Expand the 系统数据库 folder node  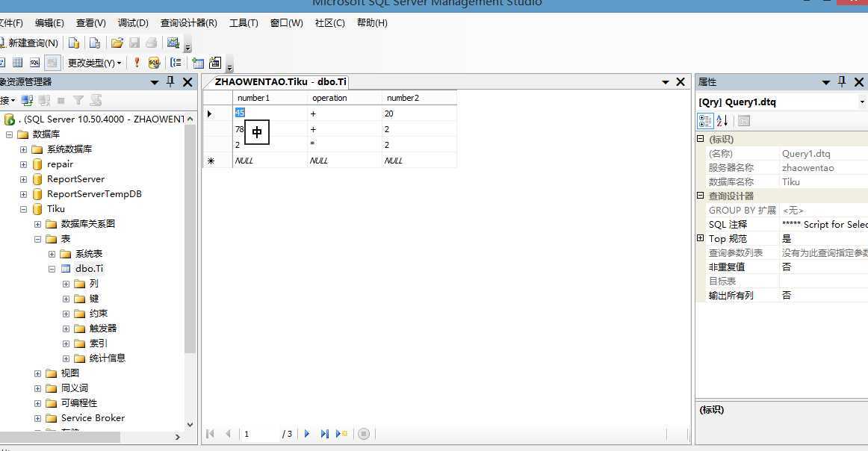[x=23, y=149]
